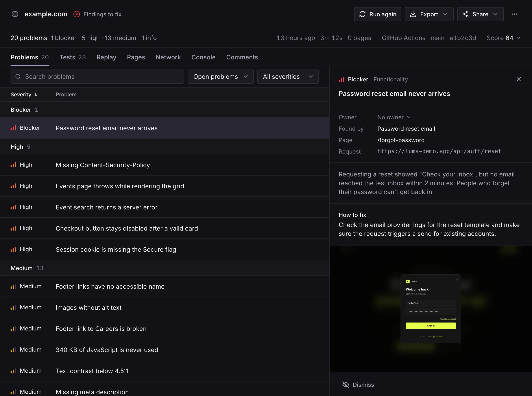Click severity icon of Footer link to Careers row
532x396 pixels.
click(13, 329)
